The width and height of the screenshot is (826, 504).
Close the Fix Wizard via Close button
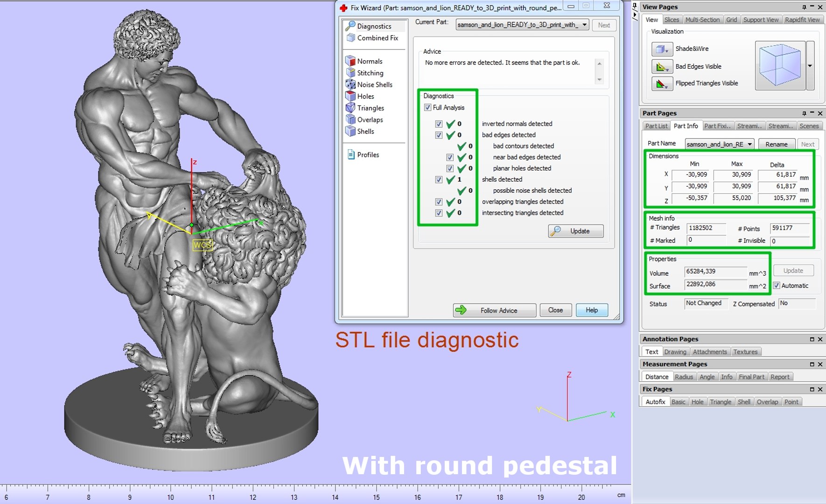(555, 310)
